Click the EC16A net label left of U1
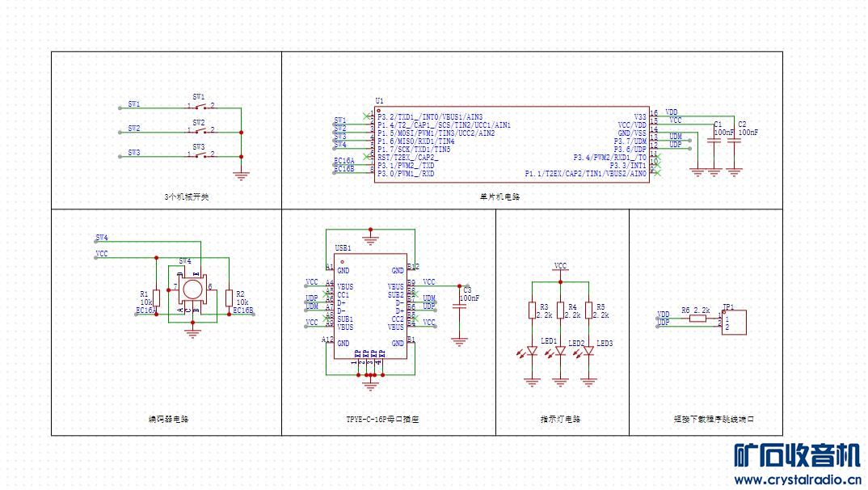 pos(344,161)
